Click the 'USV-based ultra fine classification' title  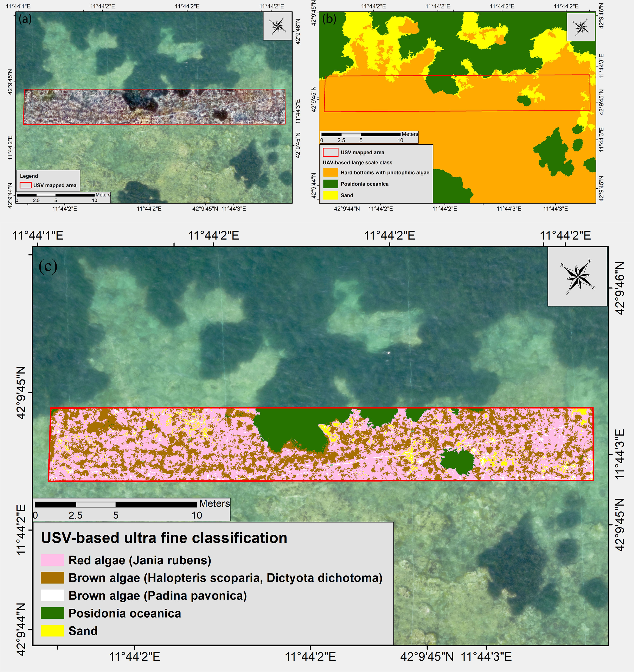164,538
